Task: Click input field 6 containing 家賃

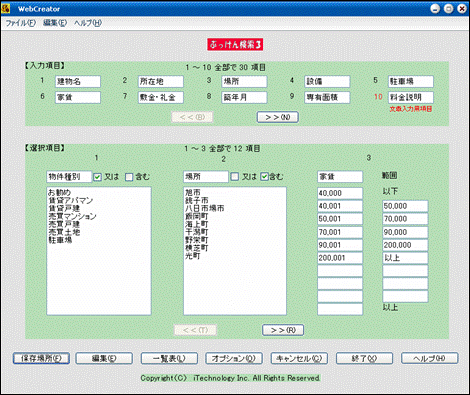Action: 78,98
